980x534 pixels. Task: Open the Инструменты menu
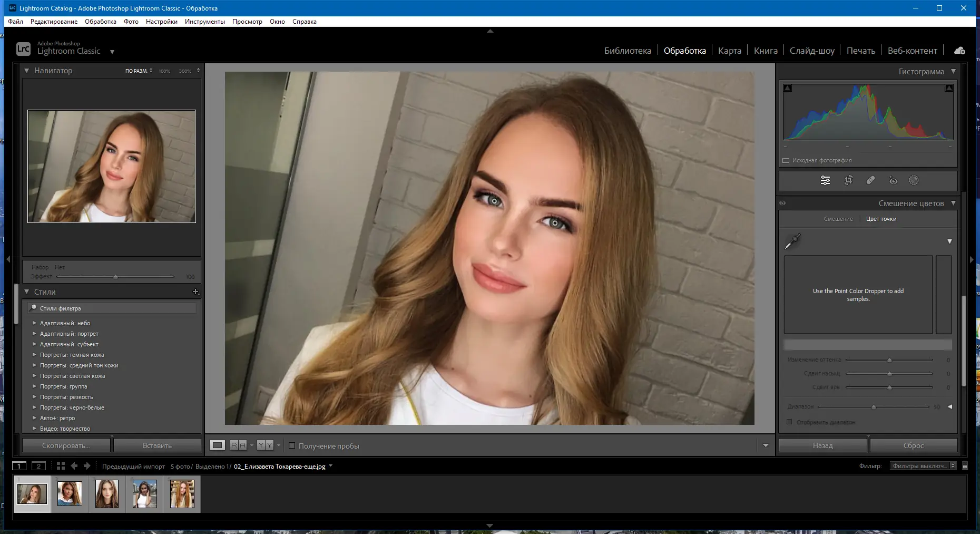click(x=205, y=22)
